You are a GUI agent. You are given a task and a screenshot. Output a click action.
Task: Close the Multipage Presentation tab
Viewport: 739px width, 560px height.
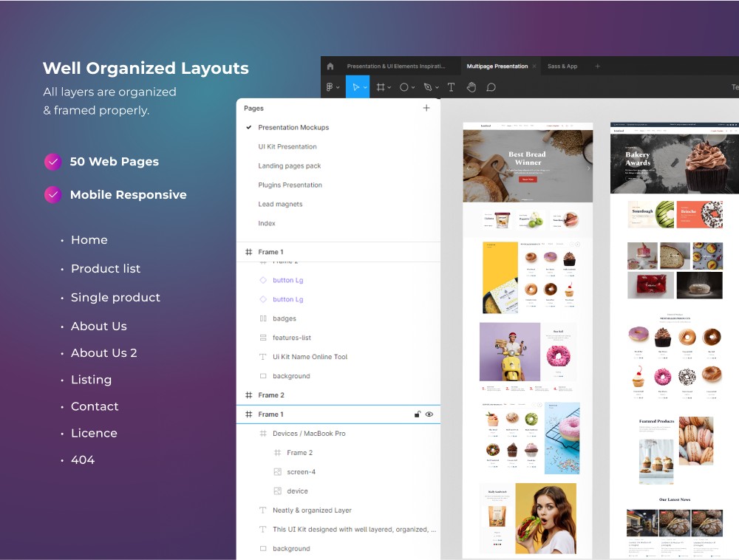[534, 66]
